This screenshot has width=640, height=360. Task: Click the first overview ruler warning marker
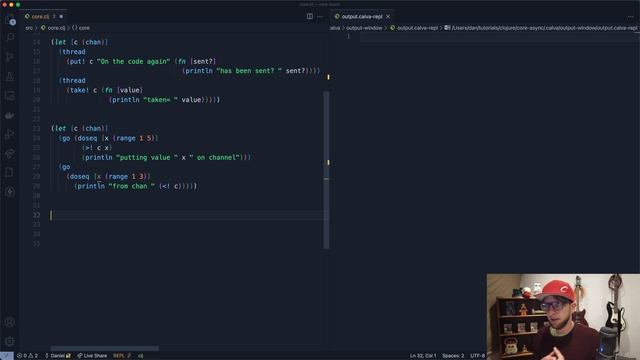click(x=328, y=77)
